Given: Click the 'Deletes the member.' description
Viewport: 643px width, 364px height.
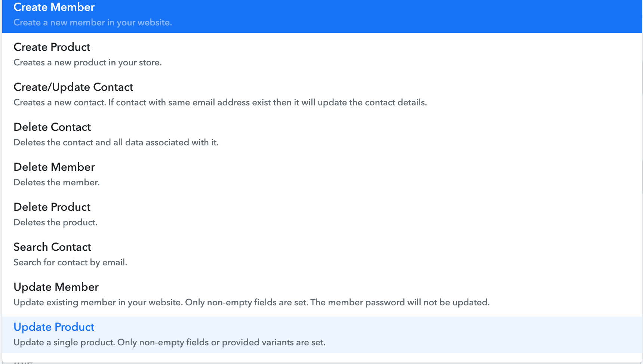Looking at the screenshot, I should point(56,182).
